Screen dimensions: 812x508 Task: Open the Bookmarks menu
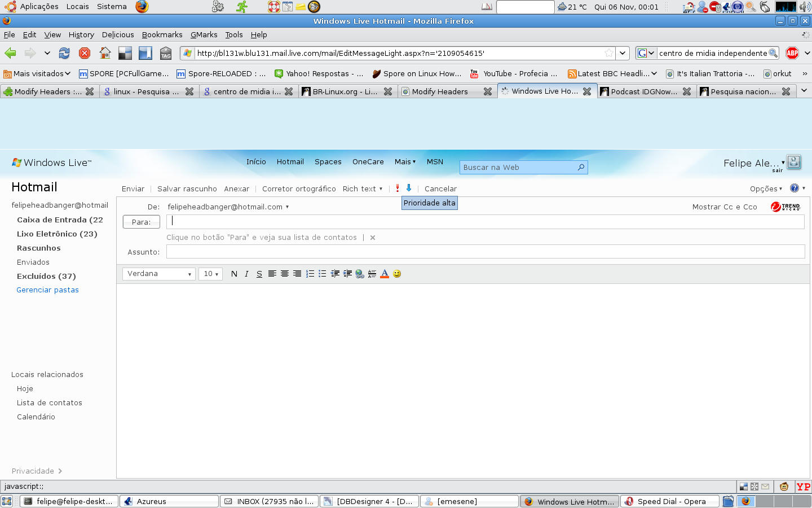tap(162, 34)
